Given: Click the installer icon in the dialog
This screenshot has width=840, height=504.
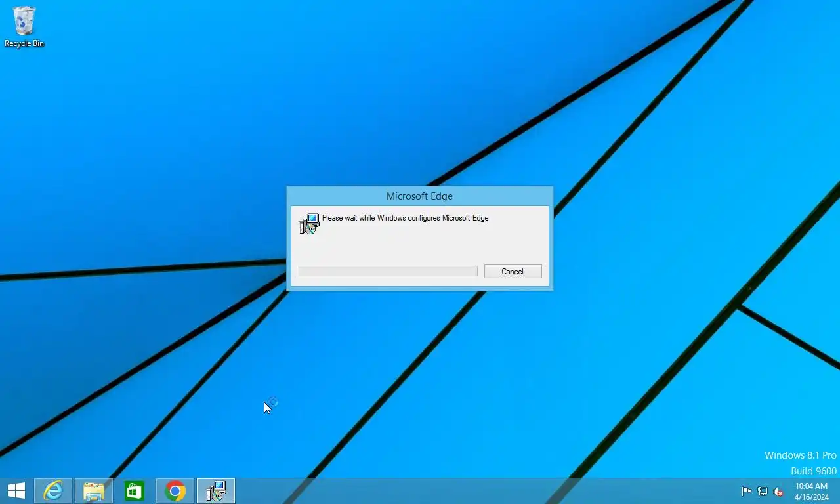Looking at the screenshot, I should (309, 224).
